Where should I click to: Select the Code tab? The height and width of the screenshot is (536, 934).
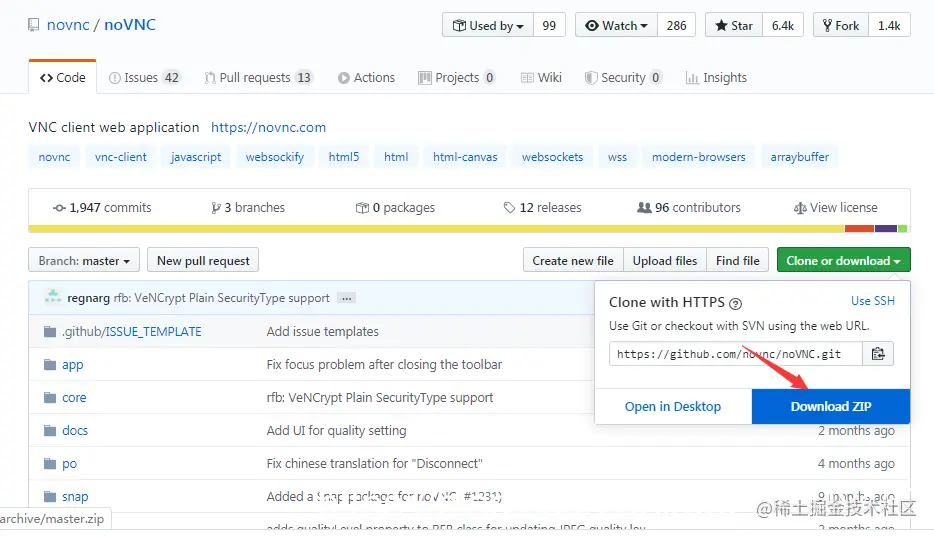(63, 77)
